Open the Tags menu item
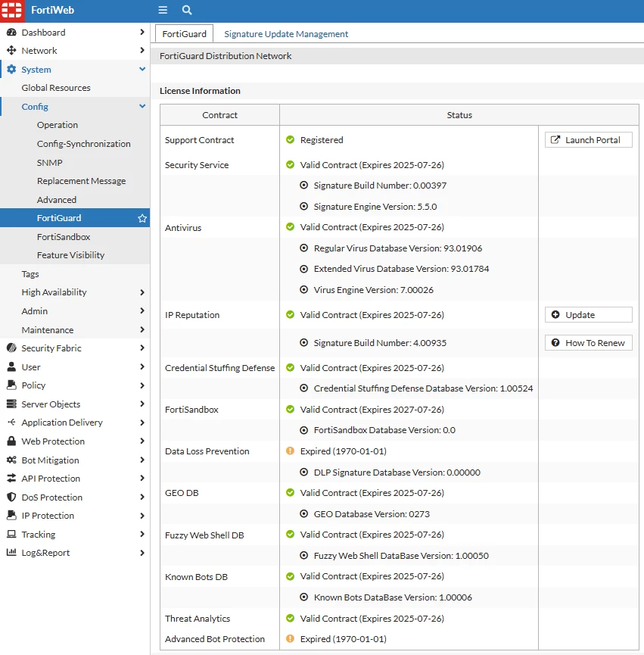Screen dimensions: 644x655 pyautogui.click(x=30, y=274)
